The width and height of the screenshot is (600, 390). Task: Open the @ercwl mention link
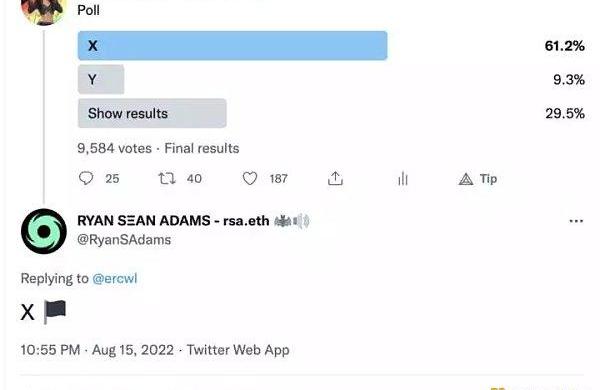tap(115, 278)
